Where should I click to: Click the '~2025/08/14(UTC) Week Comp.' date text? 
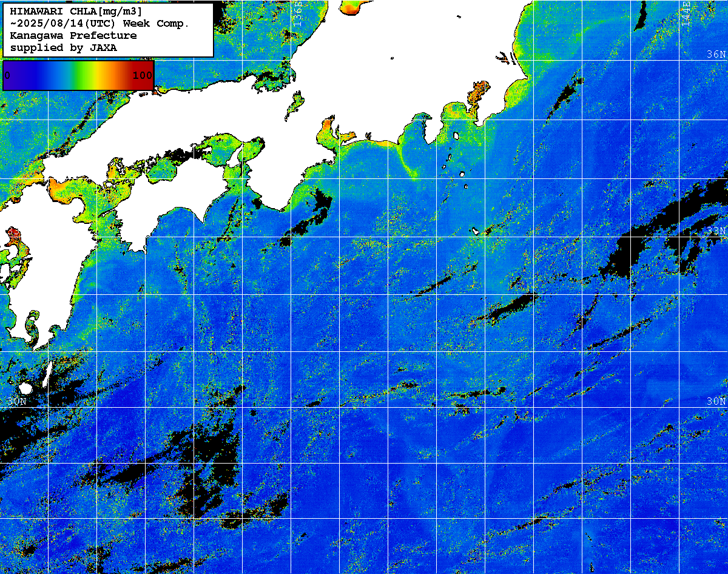coord(100,24)
